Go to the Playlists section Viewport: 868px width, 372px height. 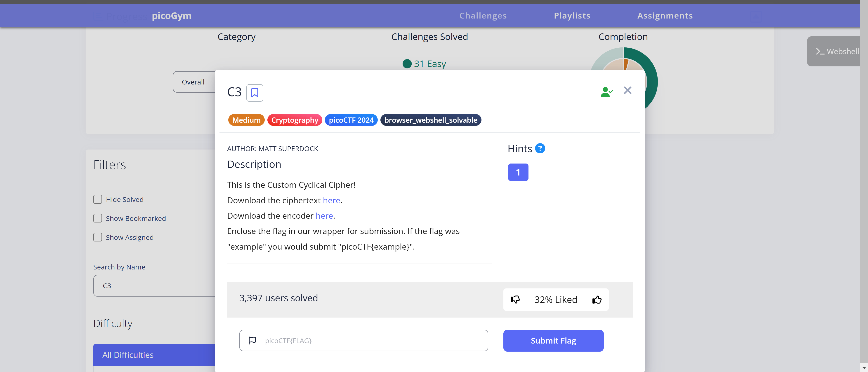tap(572, 16)
